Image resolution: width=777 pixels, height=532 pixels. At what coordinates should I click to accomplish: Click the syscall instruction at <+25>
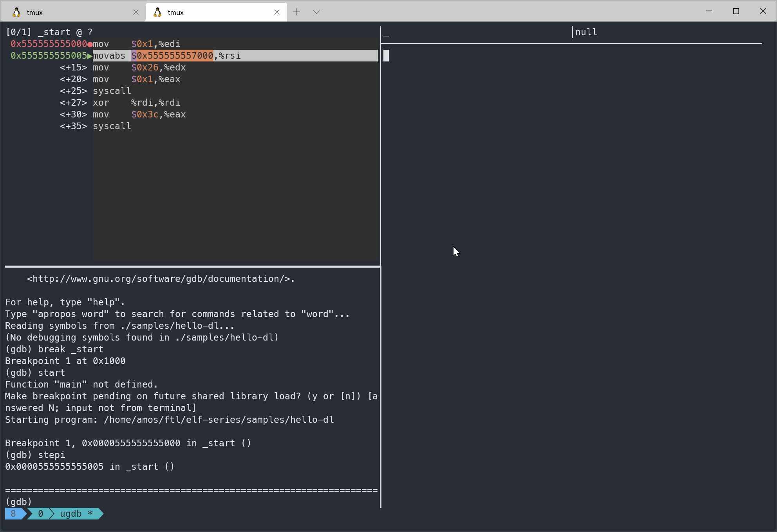[x=112, y=91]
